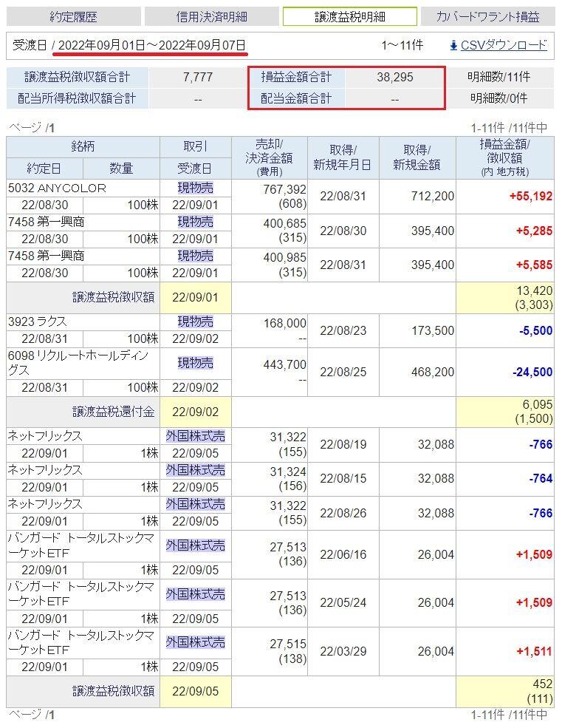Click the CSVダウンロード link
562x728 pixels.
(504, 45)
